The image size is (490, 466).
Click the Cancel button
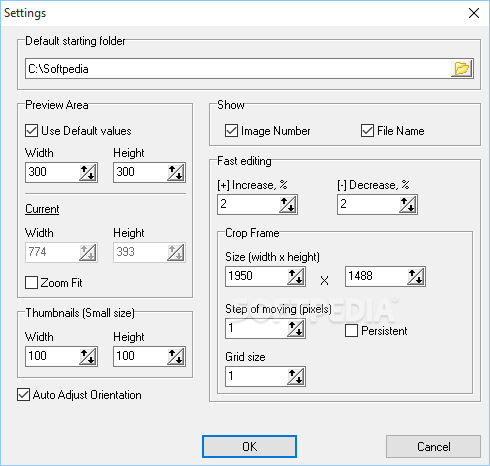click(x=433, y=446)
